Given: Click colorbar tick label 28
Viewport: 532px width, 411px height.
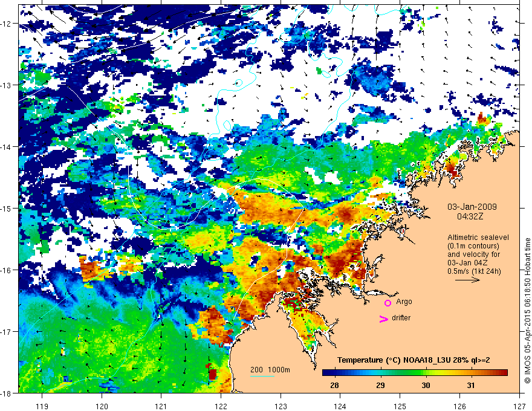Looking at the screenshot, I should click(x=334, y=385).
